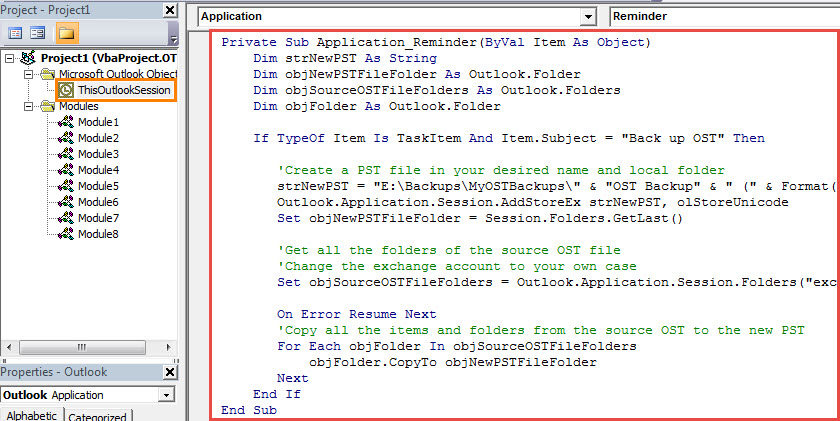This screenshot has height=421, width=840.
Task: Select ThisOutlookSession in the project tree
Action: tap(124, 90)
